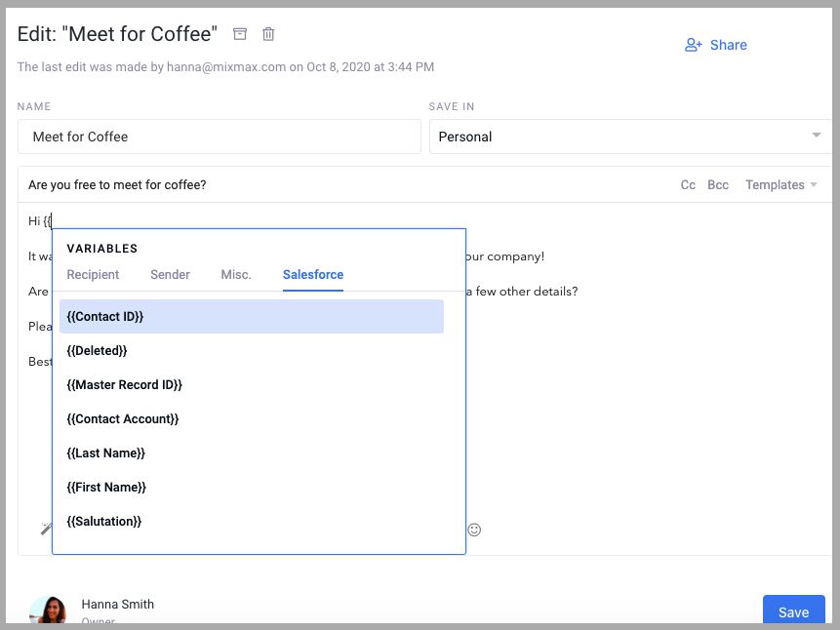Delete template with the trash icon
Screen dimensions: 840x630
[x=268, y=34]
